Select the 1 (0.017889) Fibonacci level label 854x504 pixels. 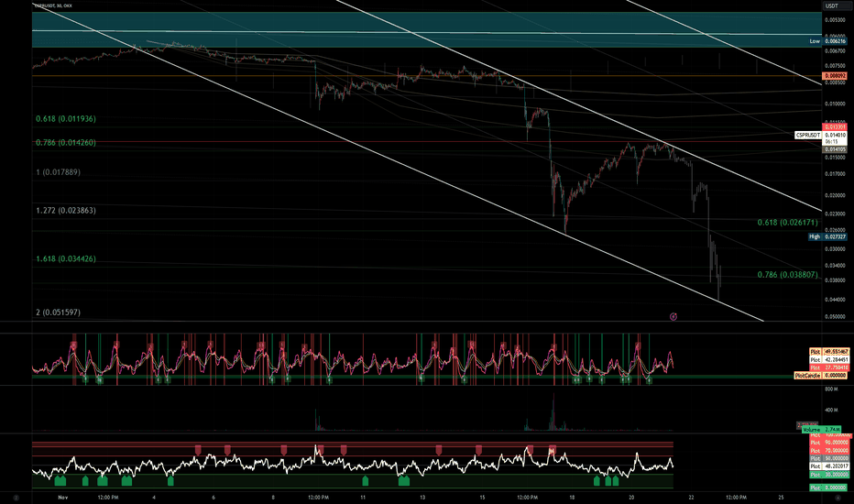point(59,172)
